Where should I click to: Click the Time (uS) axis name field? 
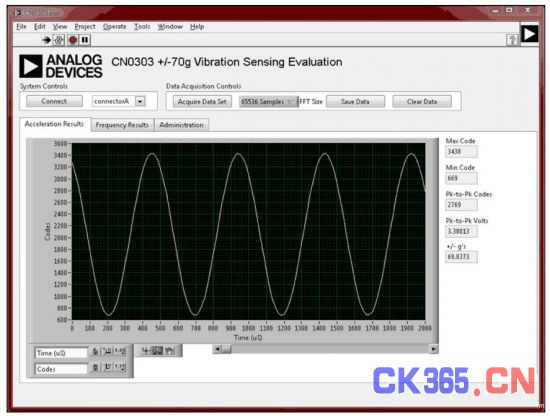coord(61,353)
